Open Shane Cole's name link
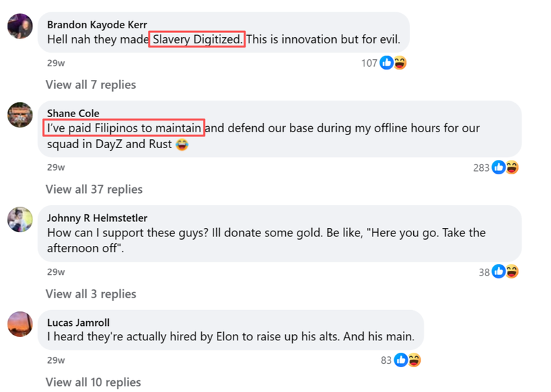This screenshot has height=392, width=551. (73, 113)
